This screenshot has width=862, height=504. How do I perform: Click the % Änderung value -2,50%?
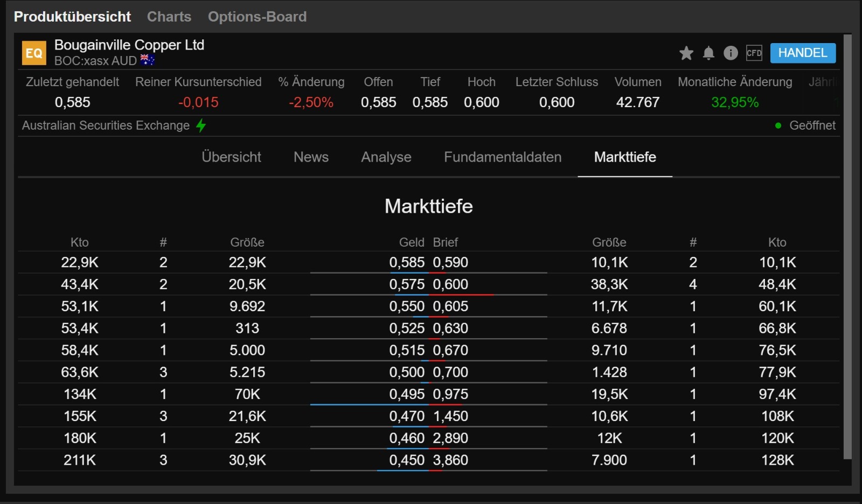point(311,102)
